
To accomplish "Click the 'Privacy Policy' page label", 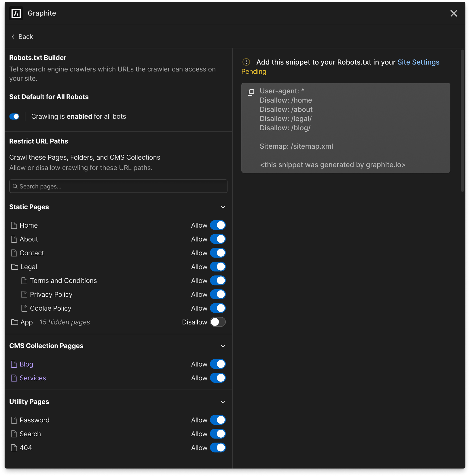I will (x=51, y=294).
